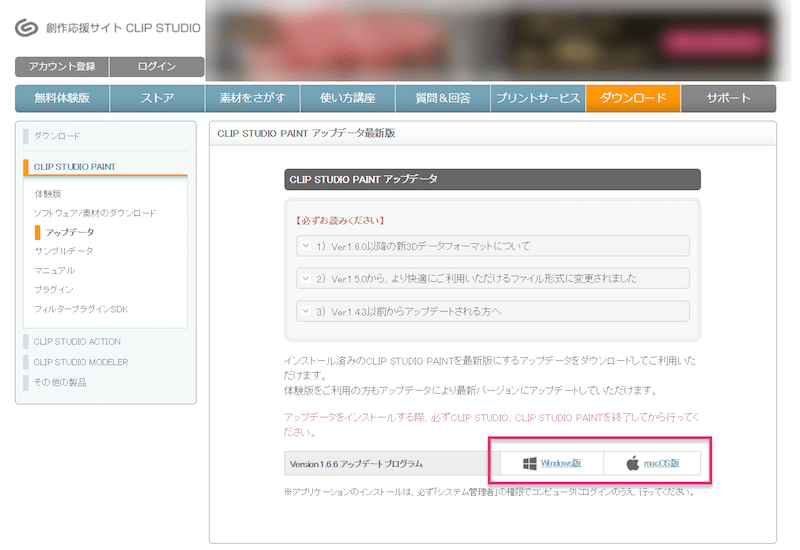800x550 pixels.
Task: Open the ストア tab
Action: click(157, 98)
